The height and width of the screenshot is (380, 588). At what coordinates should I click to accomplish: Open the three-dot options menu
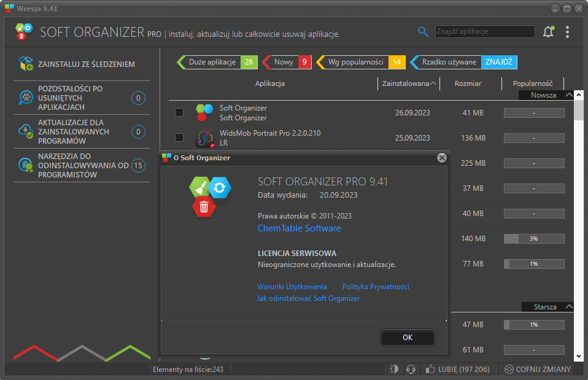[x=567, y=32]
